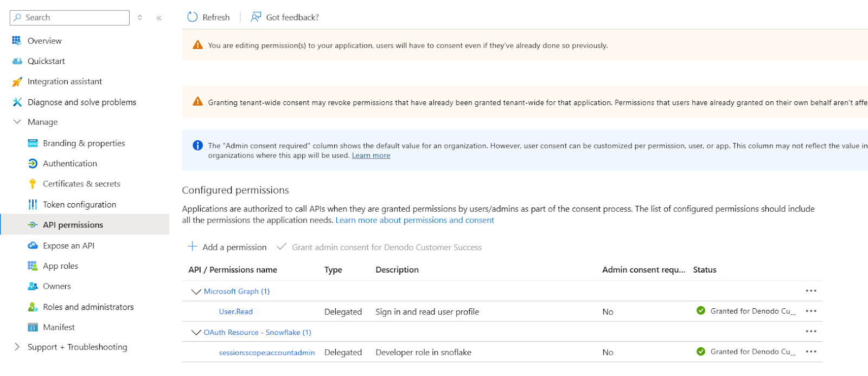Click the Type column header
The image size is (868, 376).
point(333,270)
